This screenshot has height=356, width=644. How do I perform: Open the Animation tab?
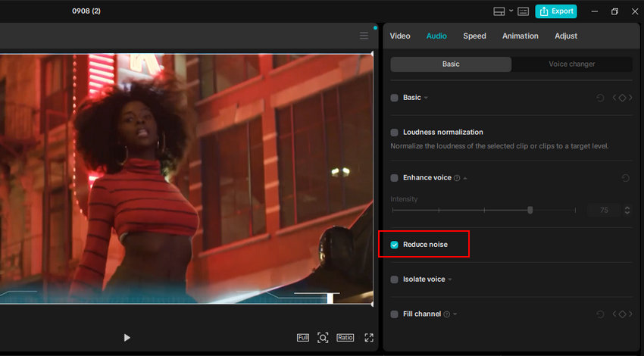(520, 36)
